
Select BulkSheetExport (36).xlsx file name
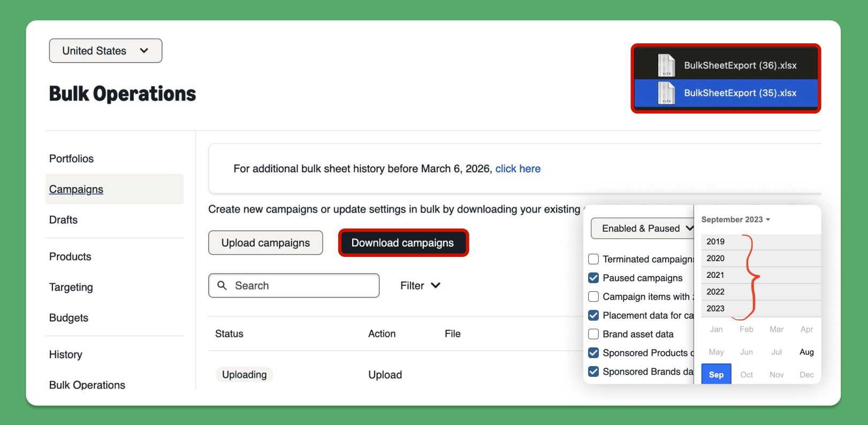pyautogui.click(x=740, y=65)
